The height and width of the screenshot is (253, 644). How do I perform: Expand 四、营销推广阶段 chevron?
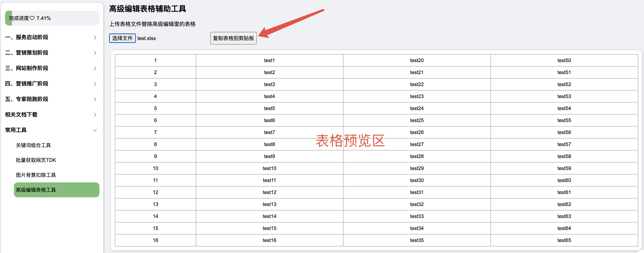tap(95, 84)
